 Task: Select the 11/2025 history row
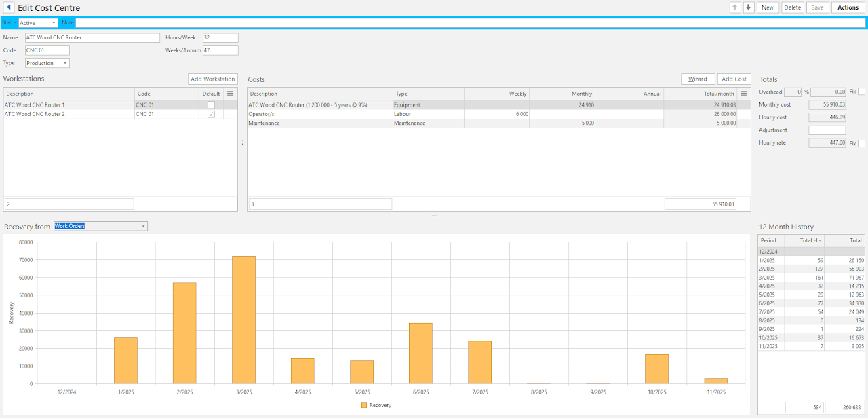coord(811,346)
